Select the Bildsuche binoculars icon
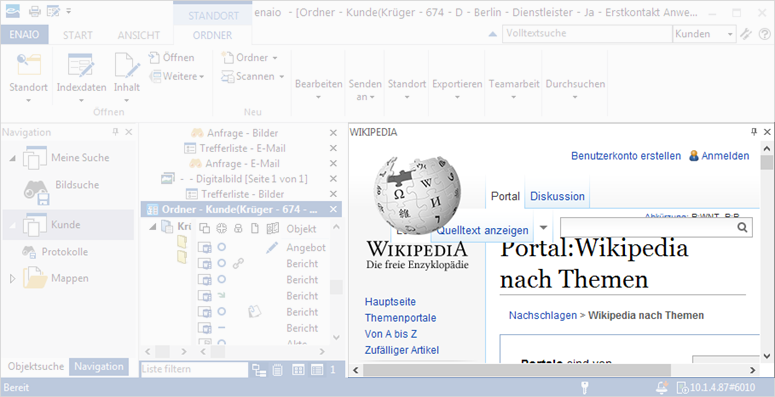The height and width of the screenshot is (397, 775). point(37,192)
